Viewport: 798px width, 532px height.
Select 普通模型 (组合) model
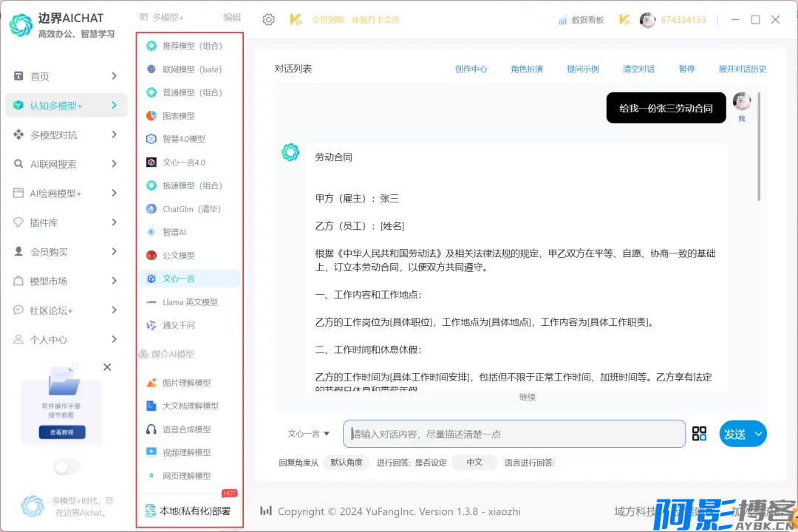[189, 92]
